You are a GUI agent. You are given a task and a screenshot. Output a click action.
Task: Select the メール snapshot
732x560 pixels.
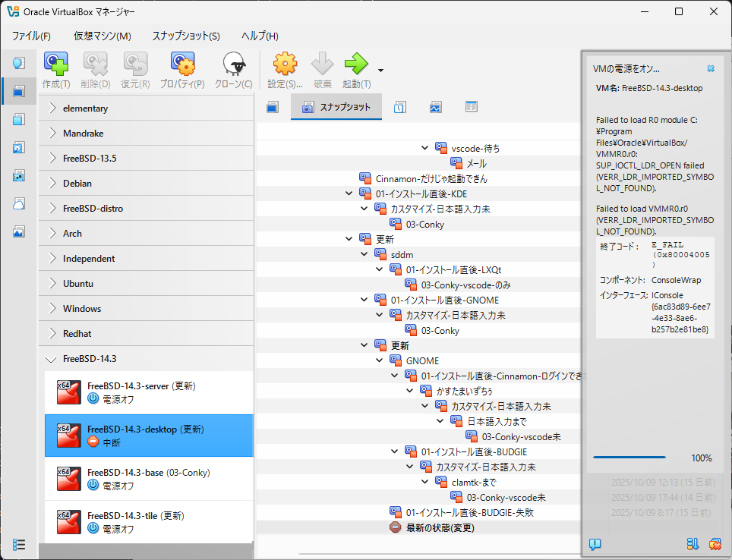[476, 163]
